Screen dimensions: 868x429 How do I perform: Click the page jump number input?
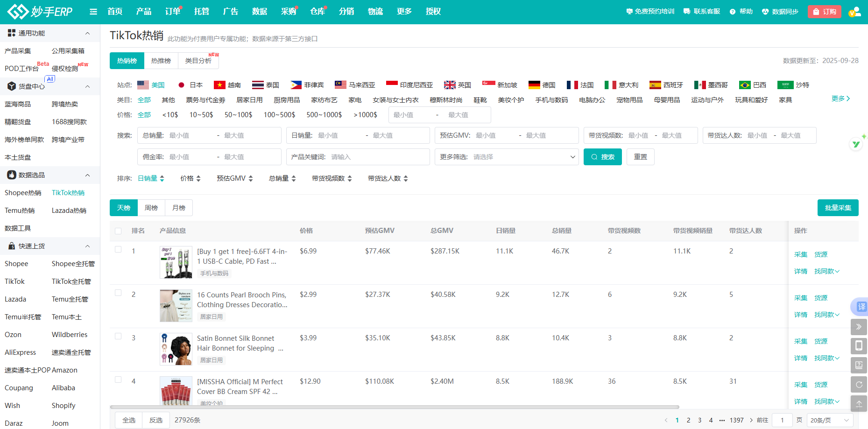[x=783, y=420]
